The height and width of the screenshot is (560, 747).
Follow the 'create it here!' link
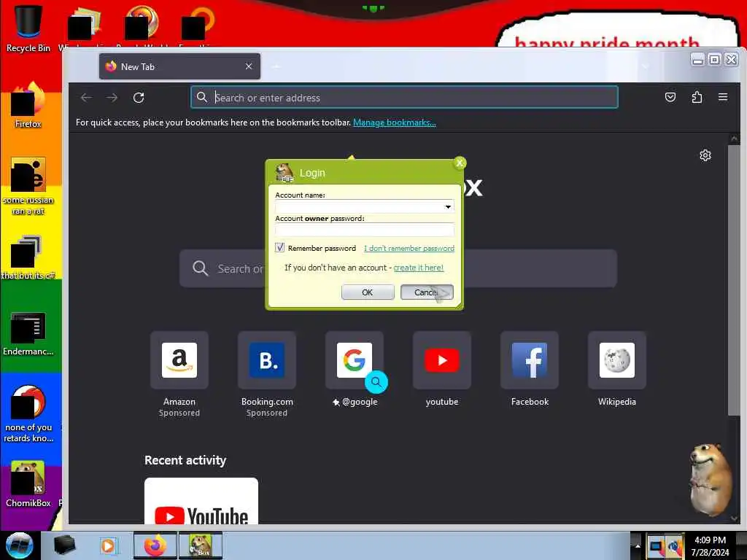point(418,268)
